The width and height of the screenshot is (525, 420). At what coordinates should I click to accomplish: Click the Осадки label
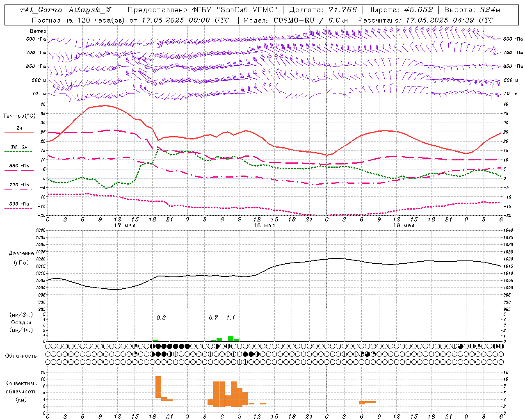pyautogui.click(x=21, y=322)
